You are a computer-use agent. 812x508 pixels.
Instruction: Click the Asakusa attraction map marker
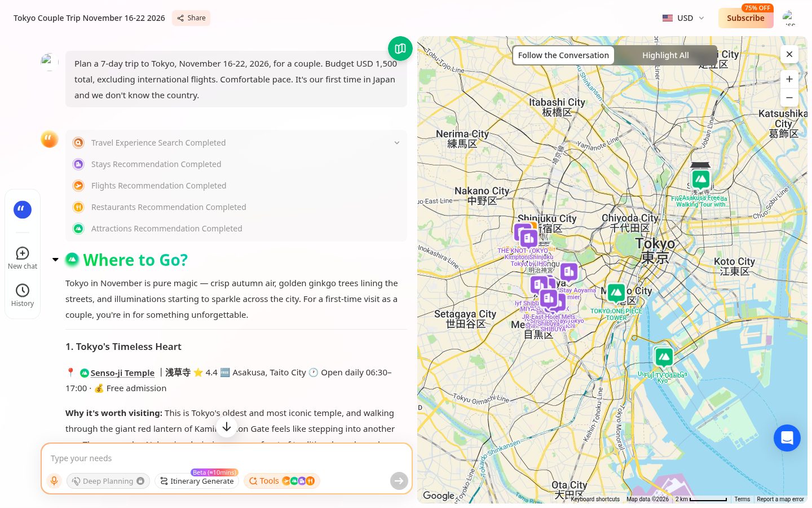click(701, 179)
